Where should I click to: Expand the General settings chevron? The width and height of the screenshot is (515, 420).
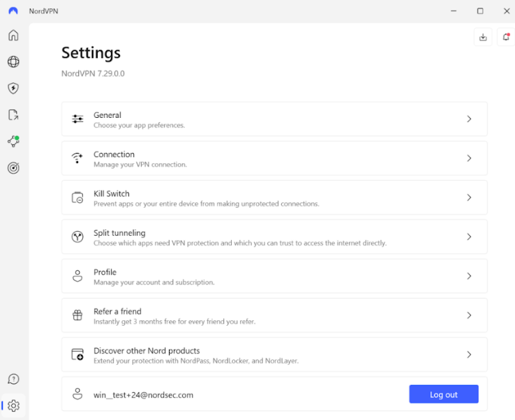coord(469,119)
